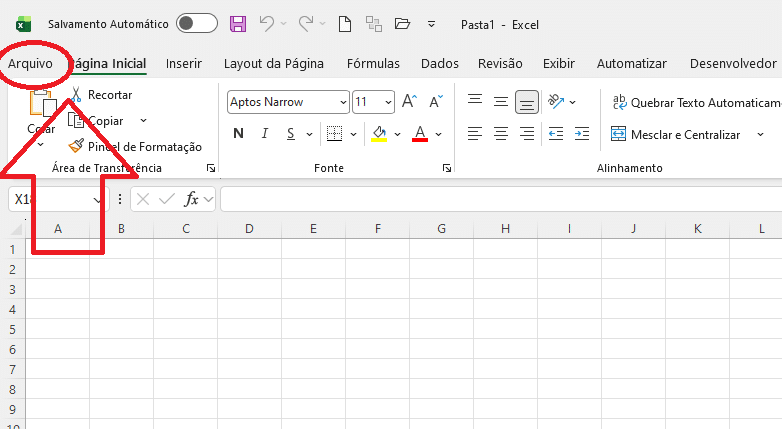Screen dimensions: 782x429
Task: Switch to the Dados tab
Action: point(439,64)
